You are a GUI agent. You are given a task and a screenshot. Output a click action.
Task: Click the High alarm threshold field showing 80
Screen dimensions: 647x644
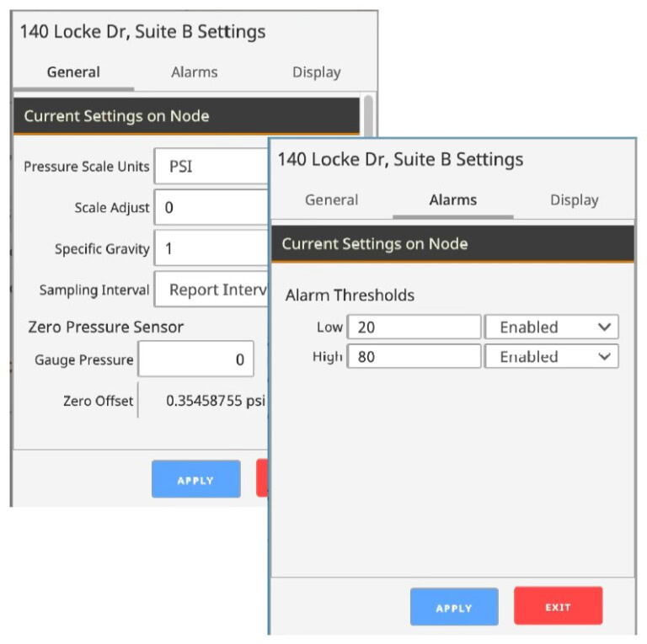tap(414, 357)
